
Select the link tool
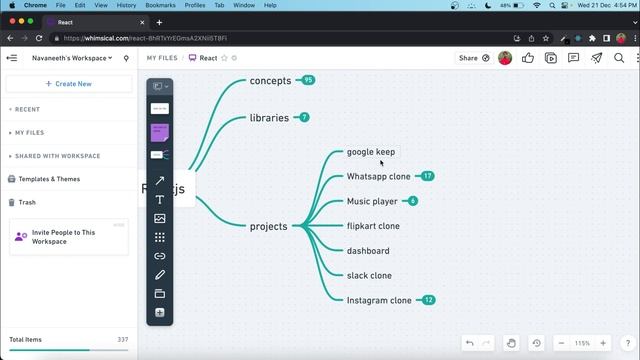pyautogui.click(x=160, y=256)
